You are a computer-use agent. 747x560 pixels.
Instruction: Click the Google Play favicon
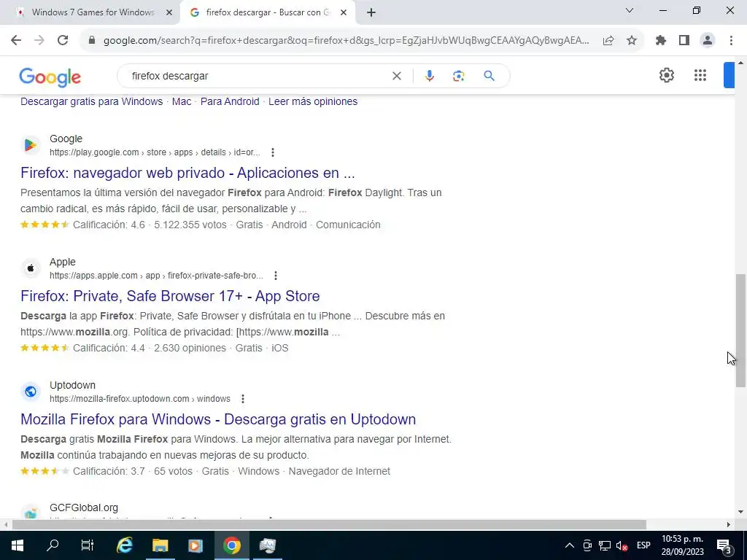point(31,145)
